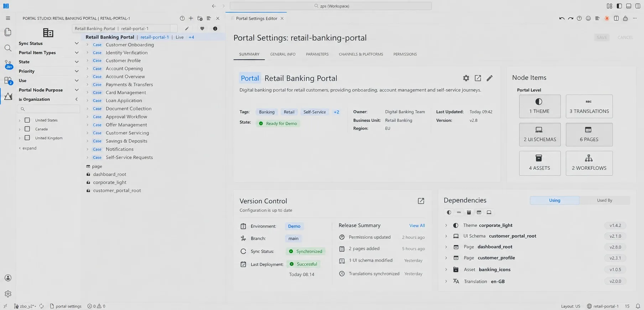Click the undo arrow in editor toolbar
The image size is (644, 310).
coord(562,18)
